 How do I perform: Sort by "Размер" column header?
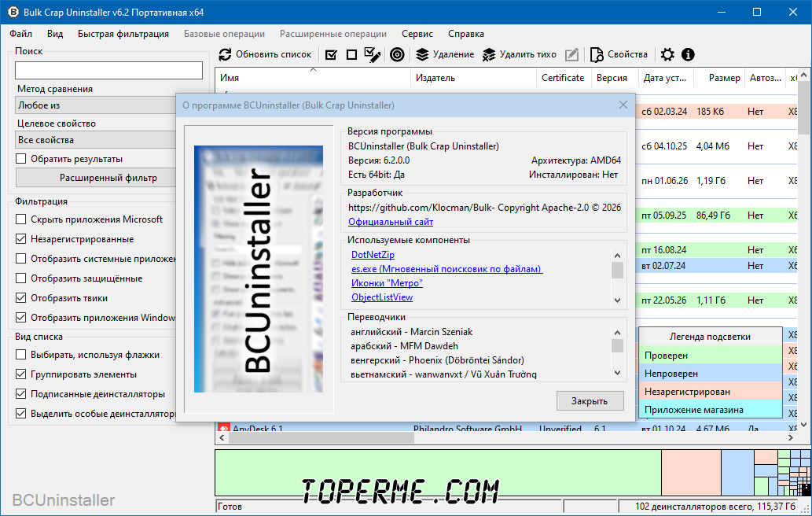(x=718, y=78)
